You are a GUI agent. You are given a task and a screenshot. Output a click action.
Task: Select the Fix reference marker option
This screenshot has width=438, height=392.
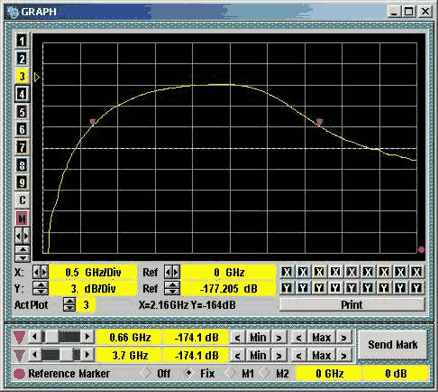pyautogui.click(x=189, y=373)
